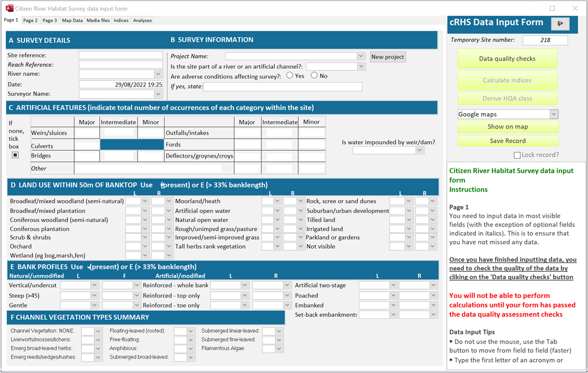
Task: Select Yes for adverse conditions affecting survey
Action: [289, 76]
